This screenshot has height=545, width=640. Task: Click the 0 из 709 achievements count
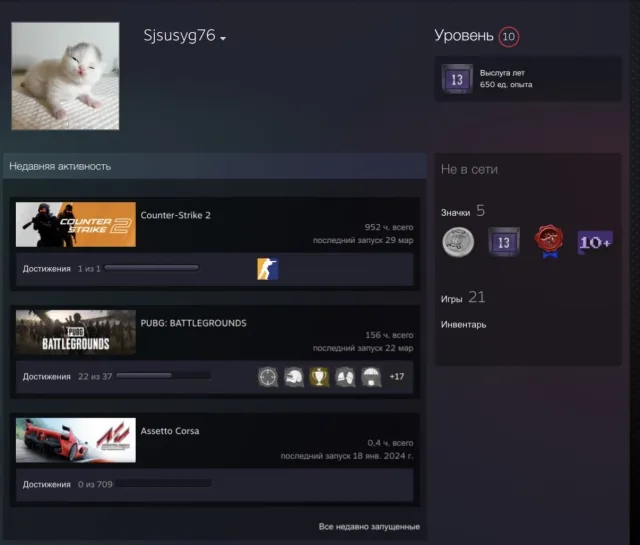tap(95, 484)
